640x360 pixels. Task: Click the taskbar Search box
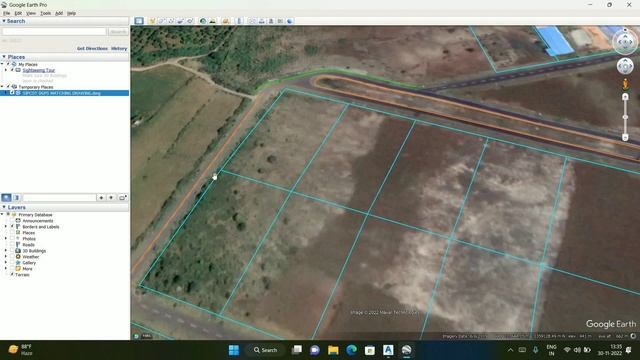265,350
